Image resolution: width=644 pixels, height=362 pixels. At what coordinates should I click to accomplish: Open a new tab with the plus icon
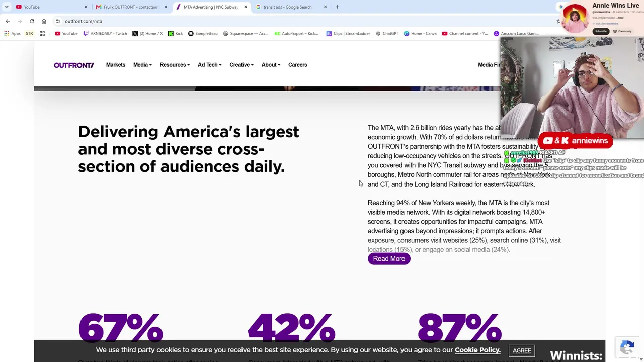coord(337,7)
